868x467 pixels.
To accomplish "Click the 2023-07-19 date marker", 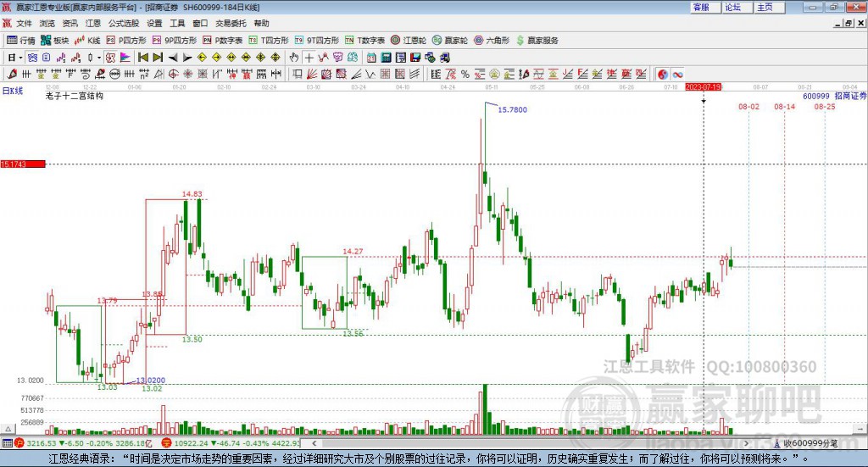I will tap(703, 86).
